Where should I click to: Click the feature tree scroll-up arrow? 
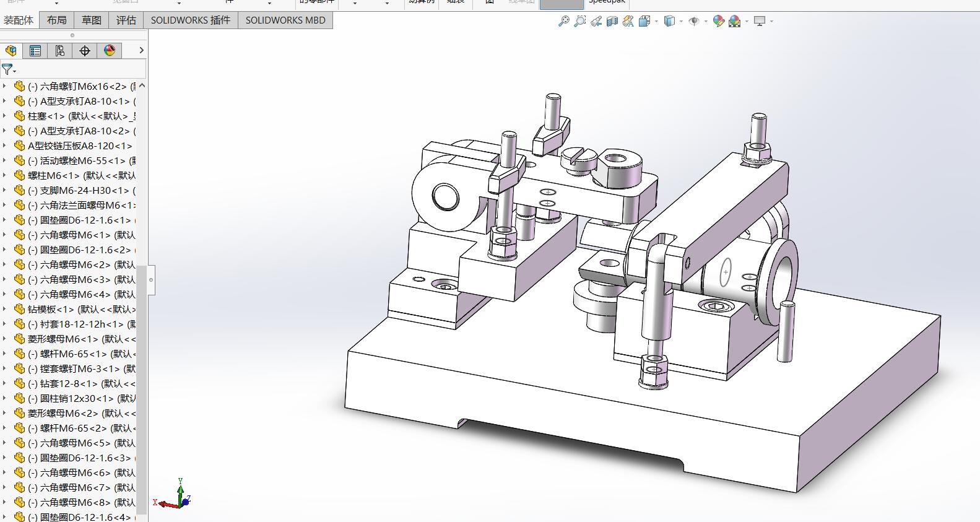coord(142,85)
